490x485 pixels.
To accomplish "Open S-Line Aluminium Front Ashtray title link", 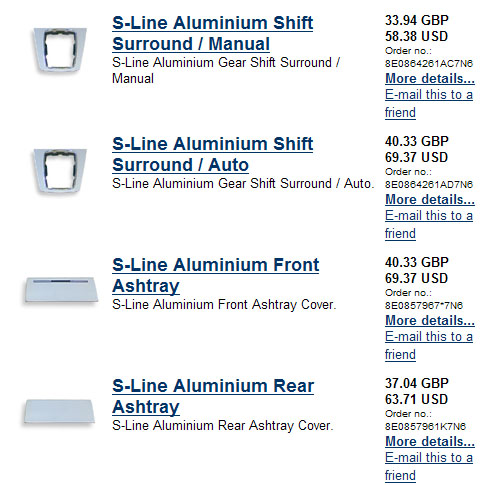I will tap(215, 275).
